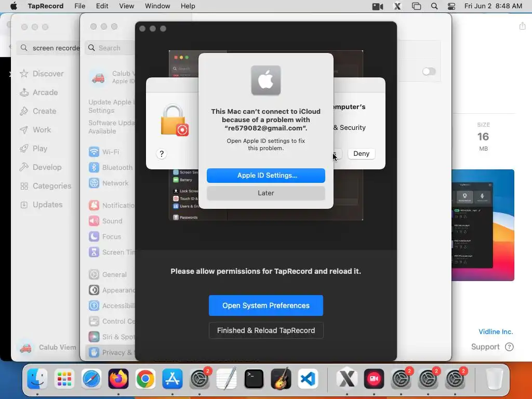532x399 pixels.
Task: Open Screen Time in System Settings
Action: point(111,252)
